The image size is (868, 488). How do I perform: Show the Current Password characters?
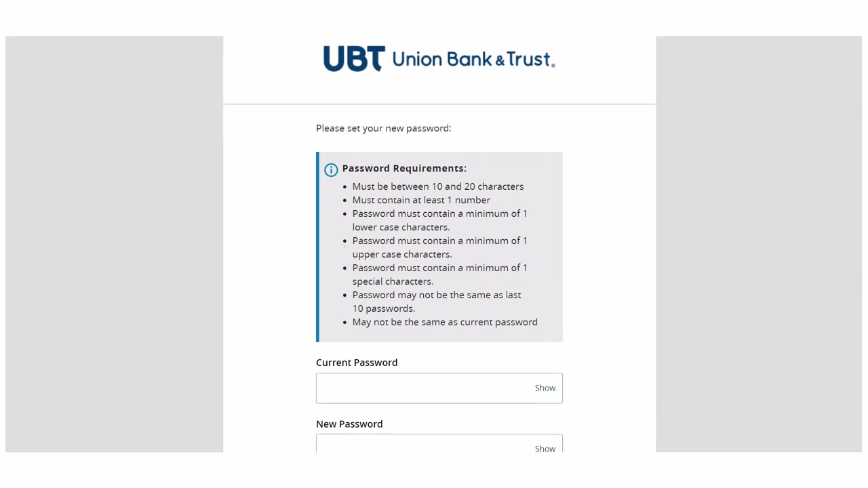pos(545,388)
